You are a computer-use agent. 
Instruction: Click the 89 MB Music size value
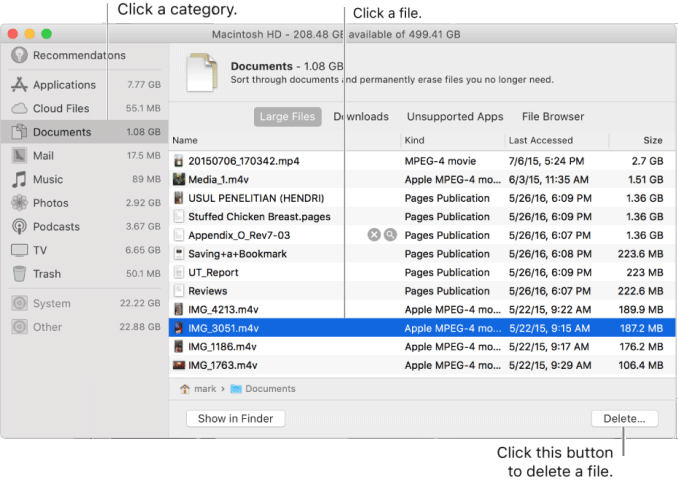click(146, 179)
